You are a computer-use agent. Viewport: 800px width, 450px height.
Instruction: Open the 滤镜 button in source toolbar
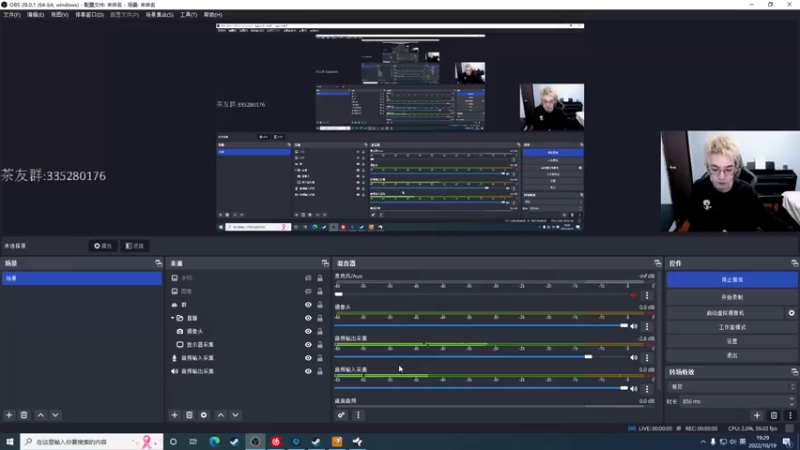pyautogui.click(x=135, y=246)
